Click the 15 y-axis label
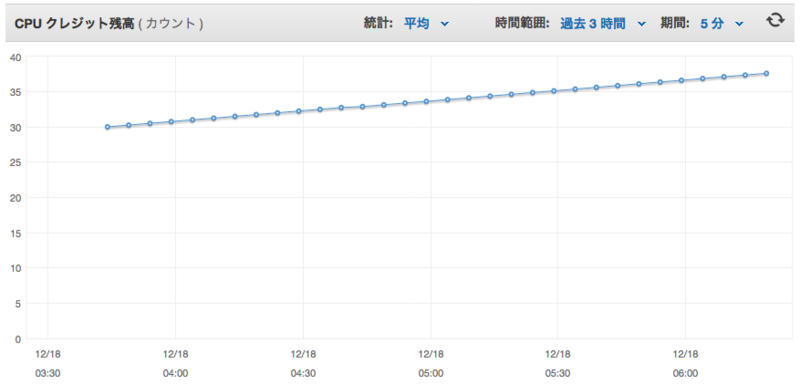800x384 pixels. [x=15, y=234]
